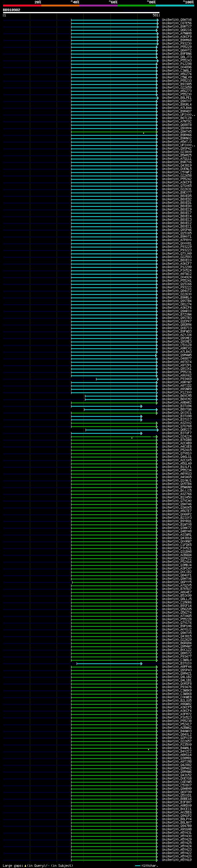This screenshot has height=868, width=197.
Task: Select hit label UniRef100_B6VCM5
Action: [177, 396]
